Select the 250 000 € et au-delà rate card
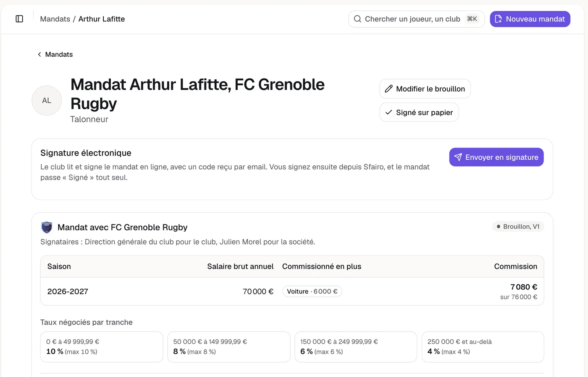The width and height of the screenshot is (588, 377). [483, 347]
